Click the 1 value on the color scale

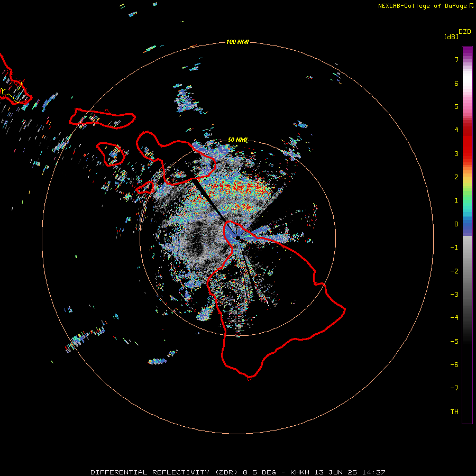click(456, 200)
